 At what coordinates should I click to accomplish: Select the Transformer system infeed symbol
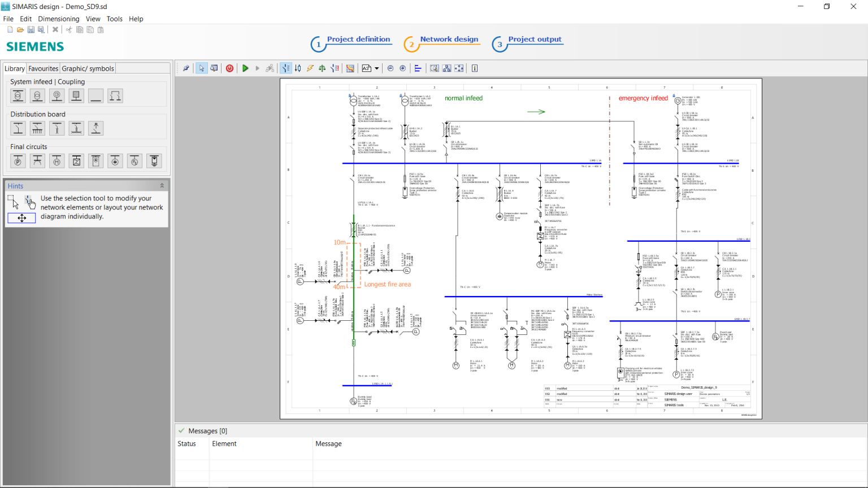pos(18,95)
